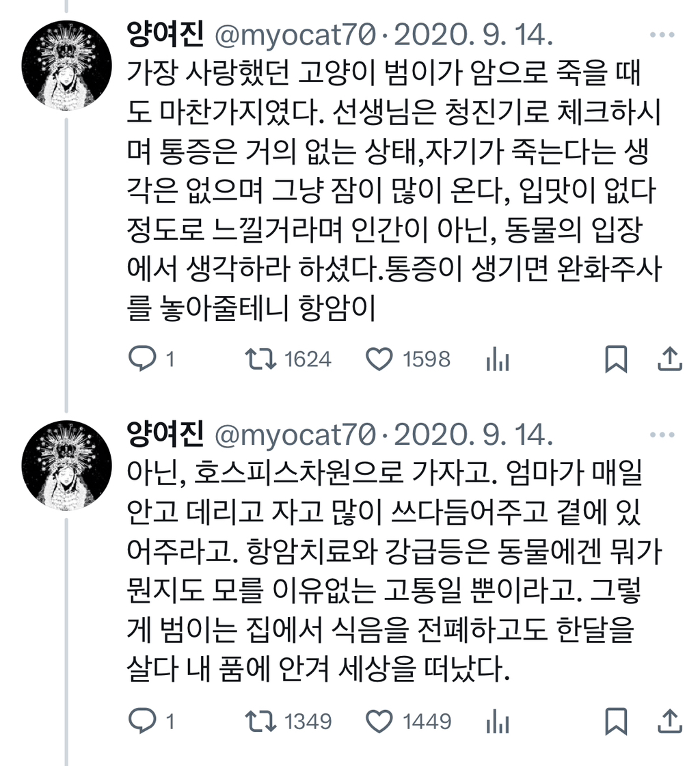Bookmark the second tweet
Viewport: 700px width, 766px height.
click(616, 721)
